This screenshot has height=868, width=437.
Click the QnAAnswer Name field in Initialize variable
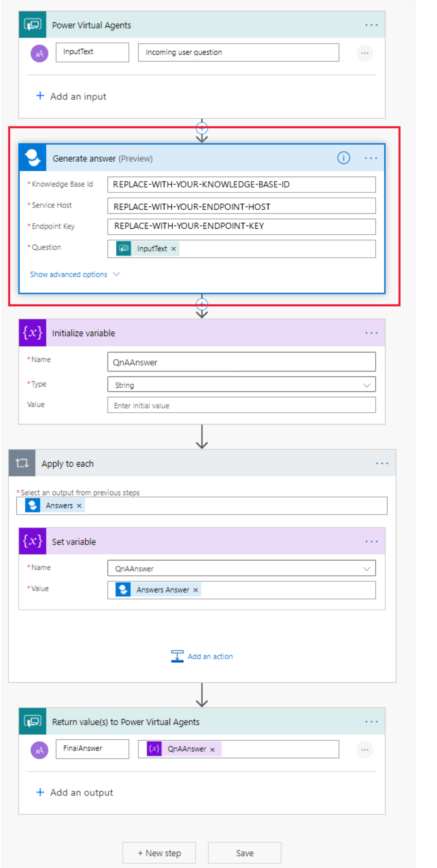point(242,362)
